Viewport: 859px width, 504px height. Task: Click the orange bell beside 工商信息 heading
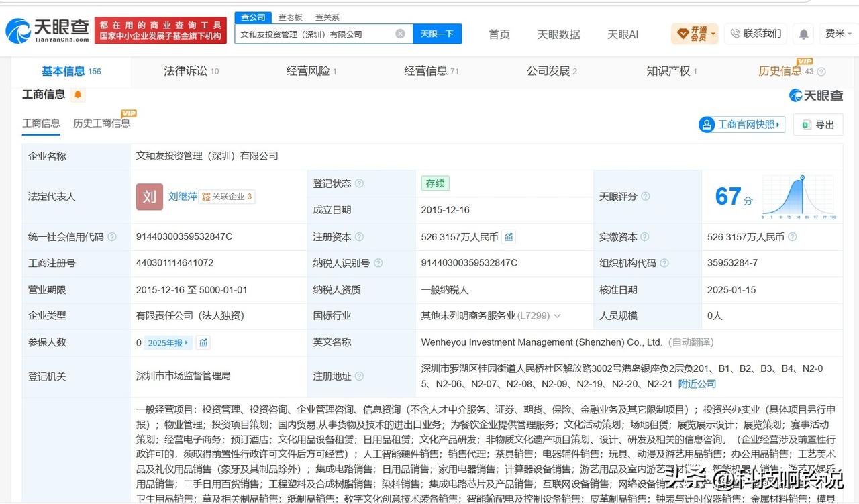click(79, 95)
